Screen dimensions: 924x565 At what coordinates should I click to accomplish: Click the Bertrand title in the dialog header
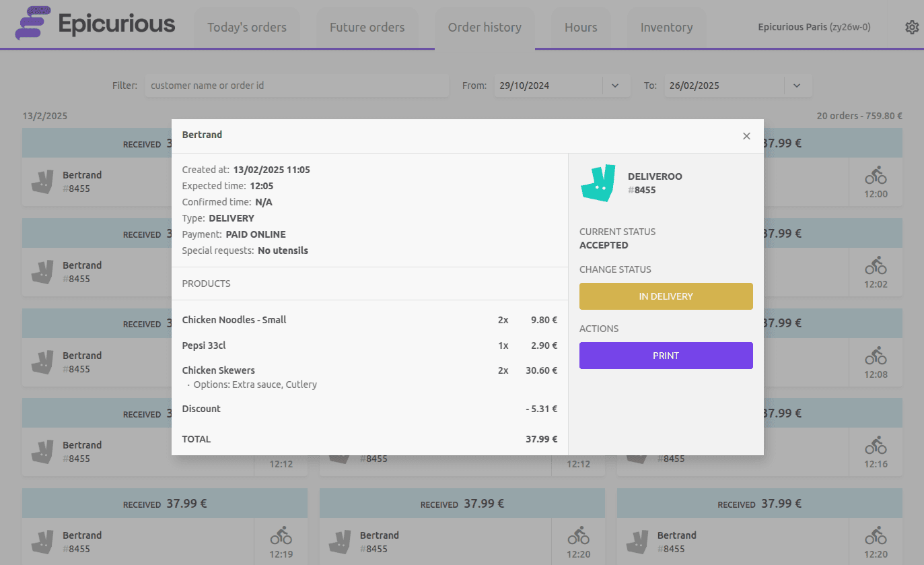[x=202, y=135]
